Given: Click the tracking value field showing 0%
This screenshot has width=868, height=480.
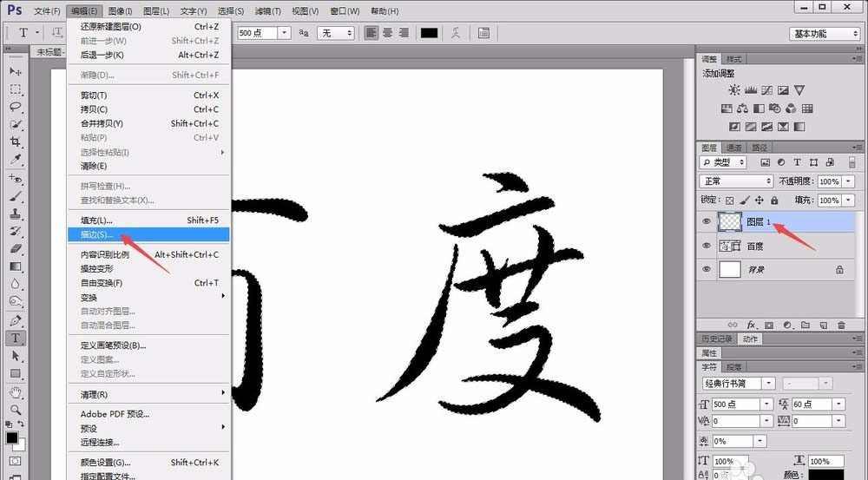Looking at the screenshot, I should (x=732, y=441).
